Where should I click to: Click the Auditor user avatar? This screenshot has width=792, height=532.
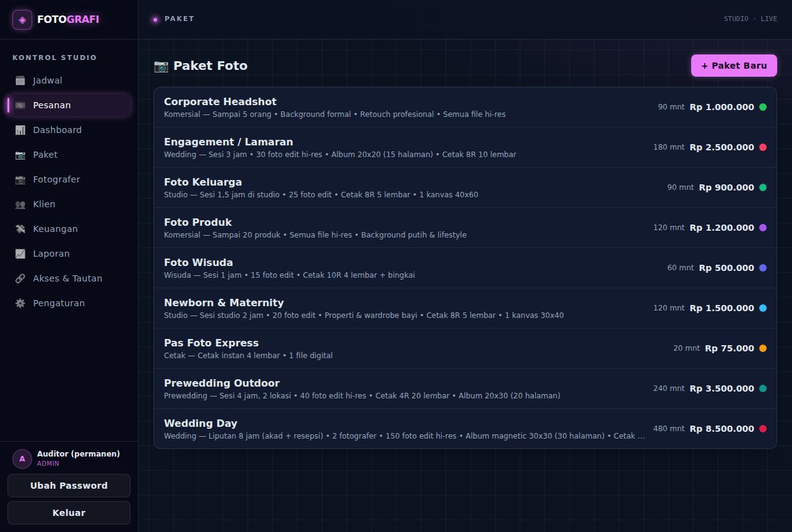22,459
